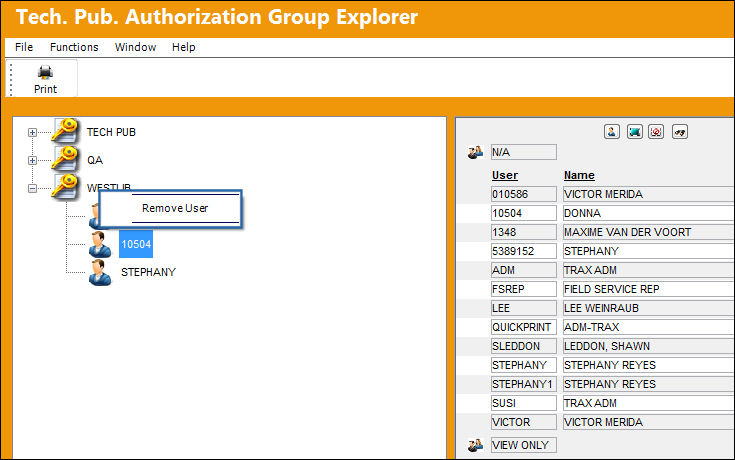Viewport: 735px width, 460px height.
Task: Click name cell ADM-TRAX
Action: pyautogui.click(x=648, y=327)
